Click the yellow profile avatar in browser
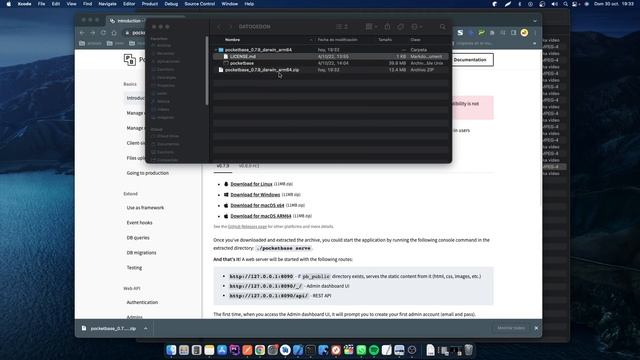This screenshot has height=360, width=640. (524, 33)
